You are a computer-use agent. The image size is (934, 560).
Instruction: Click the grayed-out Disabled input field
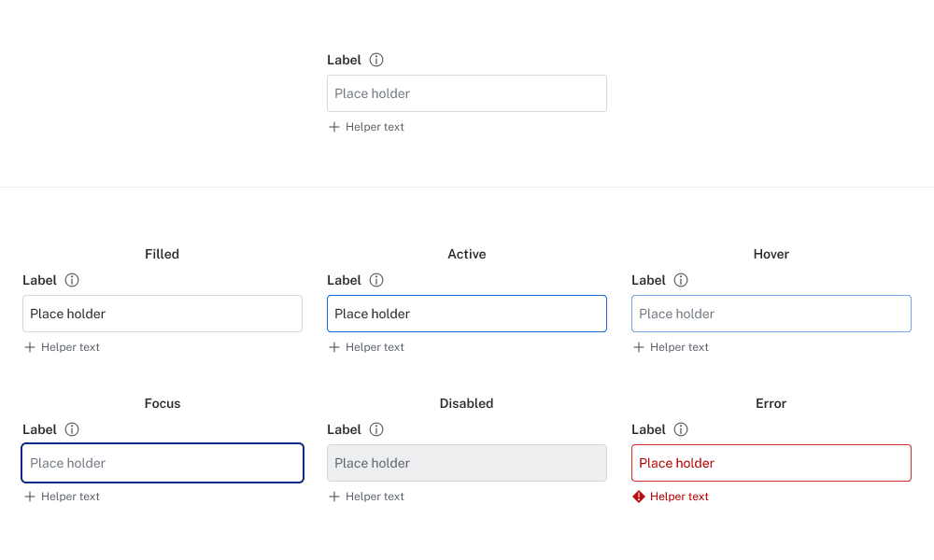tap(467, 463)
